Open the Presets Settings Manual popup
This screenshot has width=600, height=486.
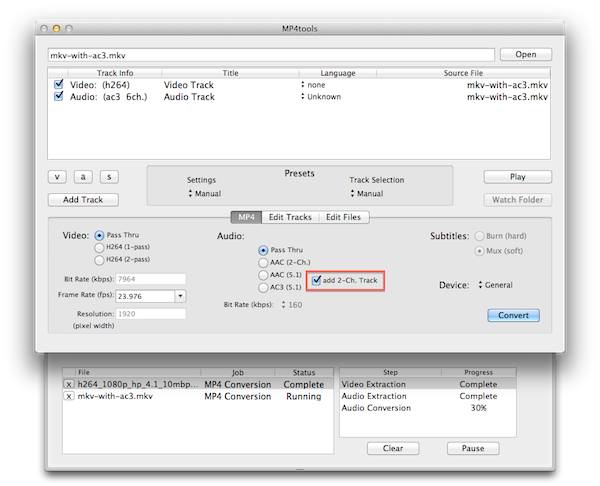pyautogui.click(x=205, y=194)
